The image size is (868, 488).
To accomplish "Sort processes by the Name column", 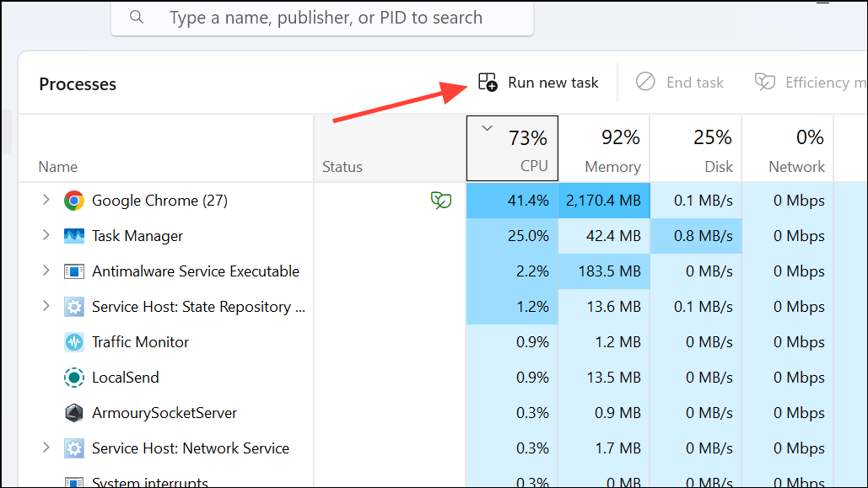I will pyautogui.click(x=166, y=149).
